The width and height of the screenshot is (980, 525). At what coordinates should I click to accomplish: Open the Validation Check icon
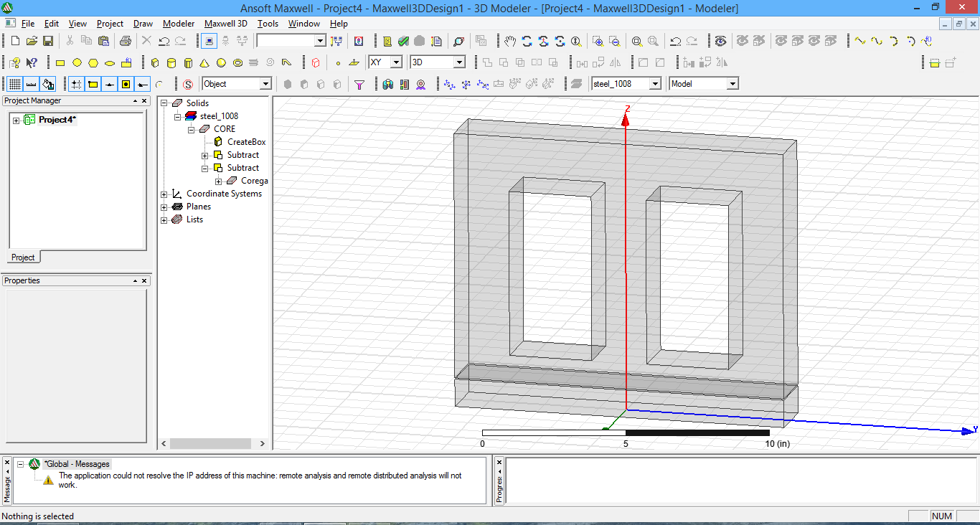click(403, 41)
